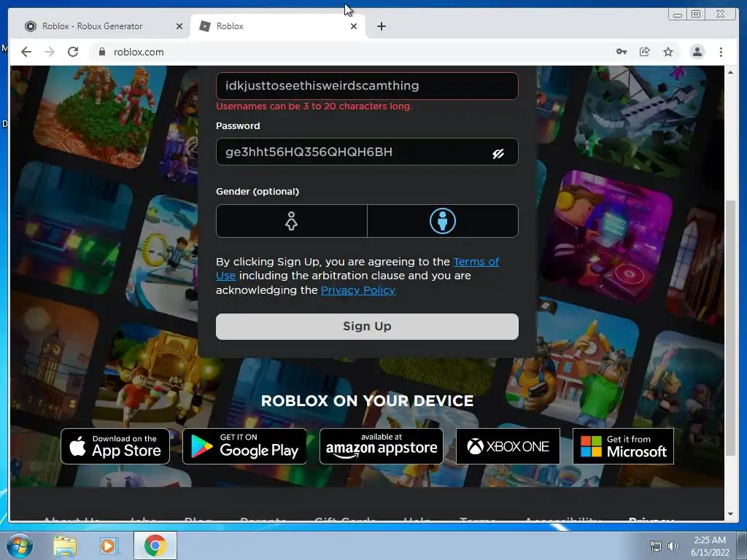Close the Robux Generator tab
Viewport: 747px width, 560px height.
point(179,26)
